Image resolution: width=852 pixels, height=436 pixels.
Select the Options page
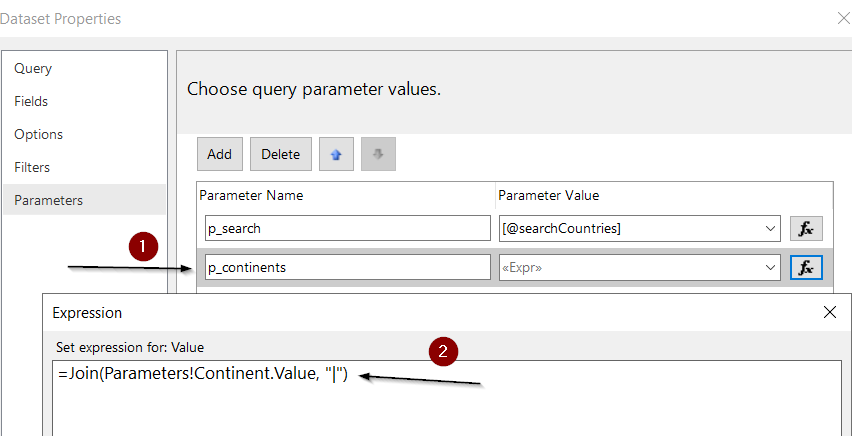[38, 134]
